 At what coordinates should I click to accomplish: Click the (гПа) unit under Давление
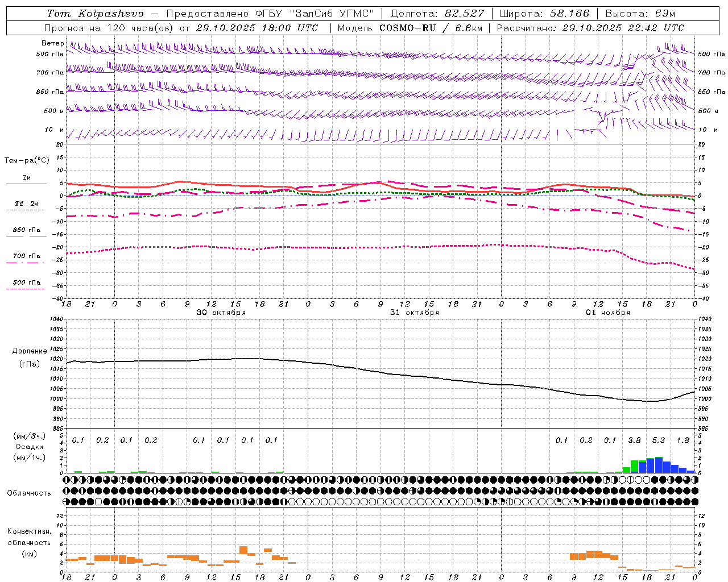click(30, 364)
